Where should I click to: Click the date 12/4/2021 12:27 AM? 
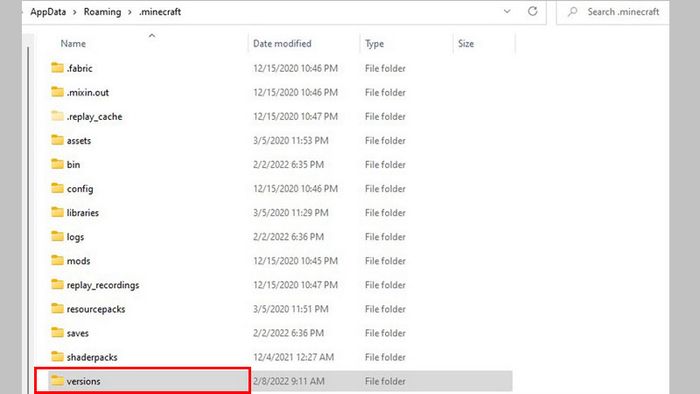click(293, 357)
